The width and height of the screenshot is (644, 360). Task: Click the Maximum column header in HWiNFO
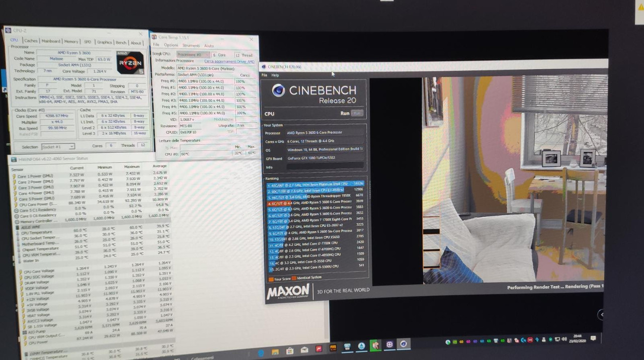(x=131, y=167)
